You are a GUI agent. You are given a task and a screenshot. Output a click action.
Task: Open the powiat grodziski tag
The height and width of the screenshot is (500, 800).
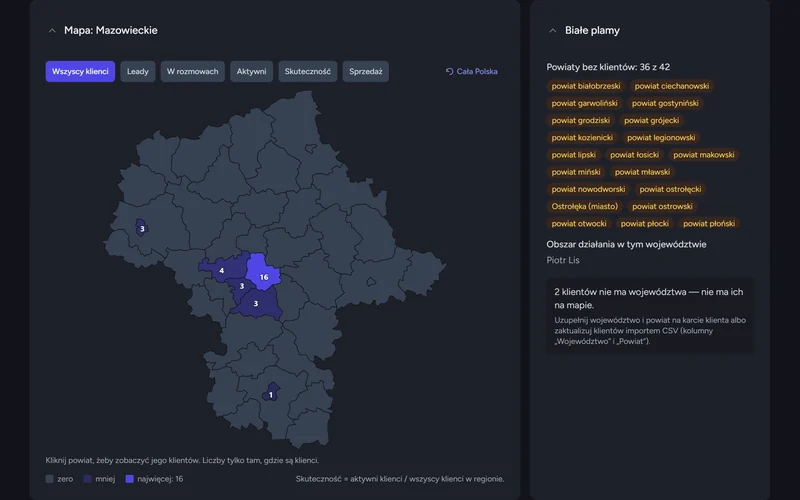coord(581,120)
